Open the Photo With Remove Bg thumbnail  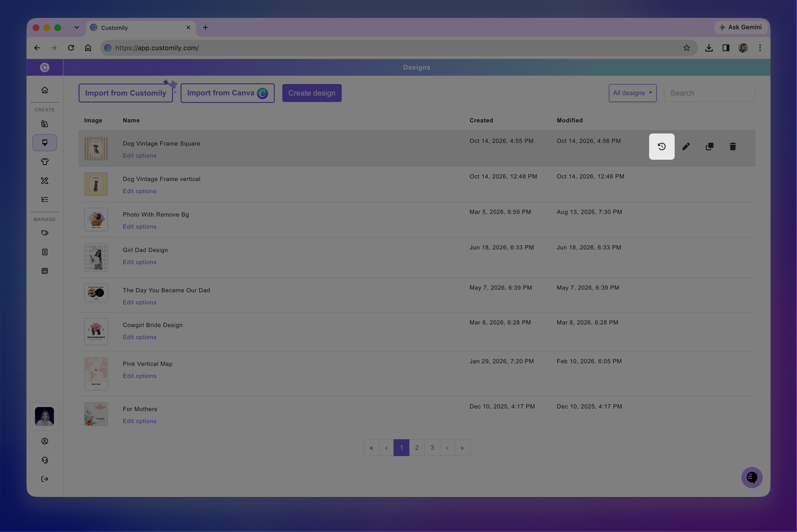[96, 220]
